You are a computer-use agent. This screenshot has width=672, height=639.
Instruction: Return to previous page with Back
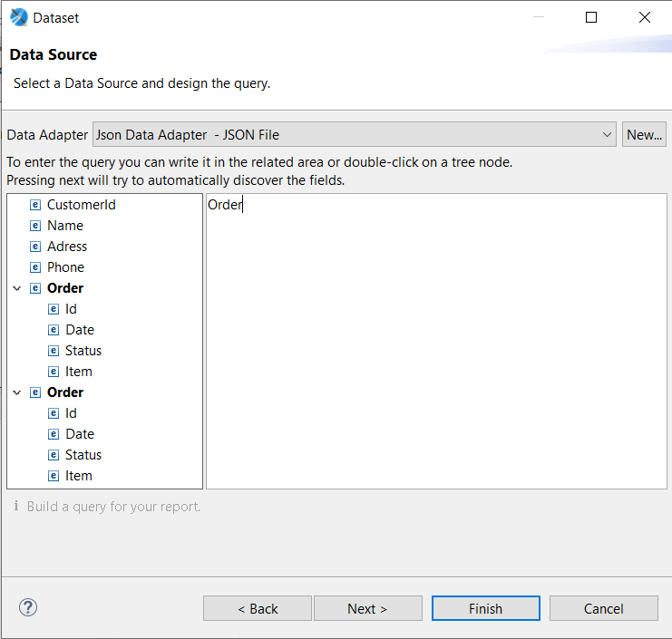pyautogui.click(x=258, y=608)
